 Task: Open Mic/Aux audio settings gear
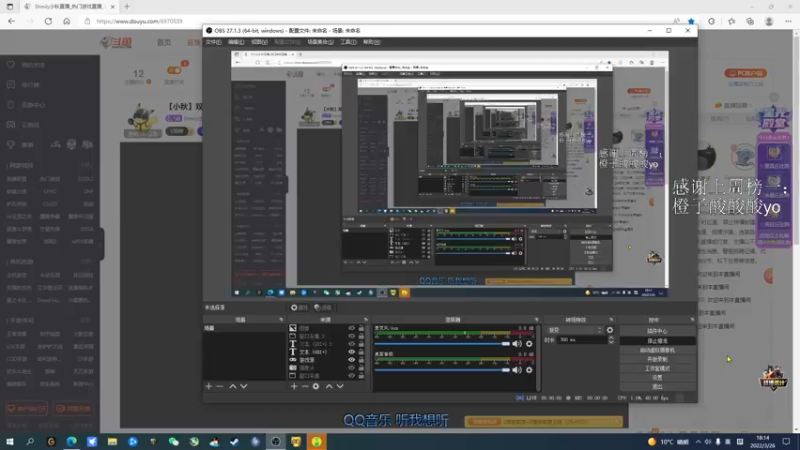[529, 344]
